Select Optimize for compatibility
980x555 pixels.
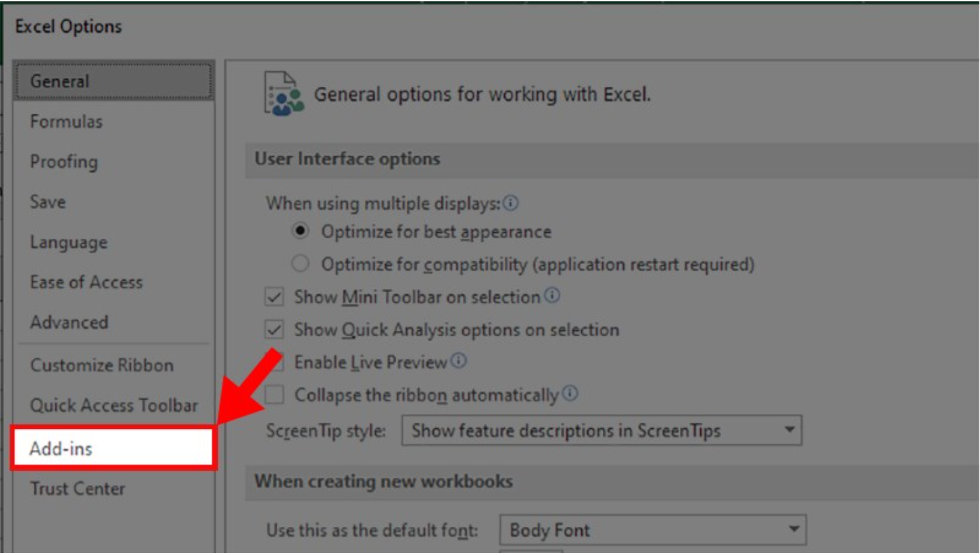[x=299, y=264]
